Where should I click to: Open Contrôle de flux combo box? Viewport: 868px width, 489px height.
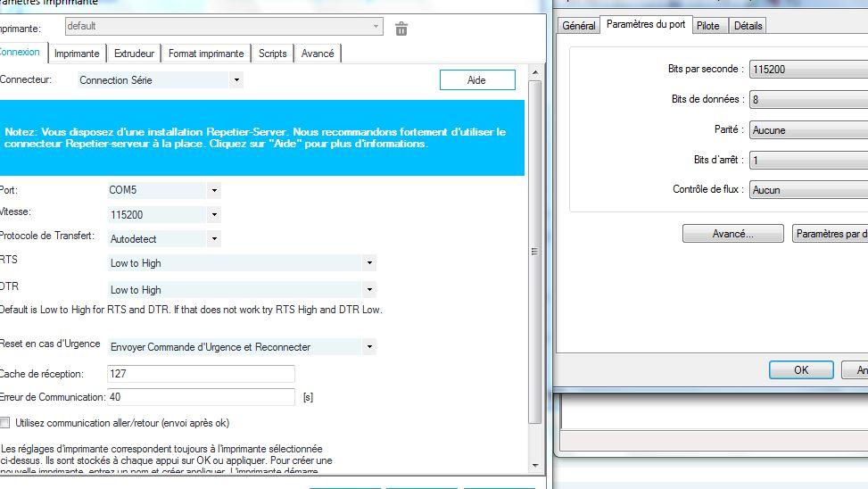808,190
